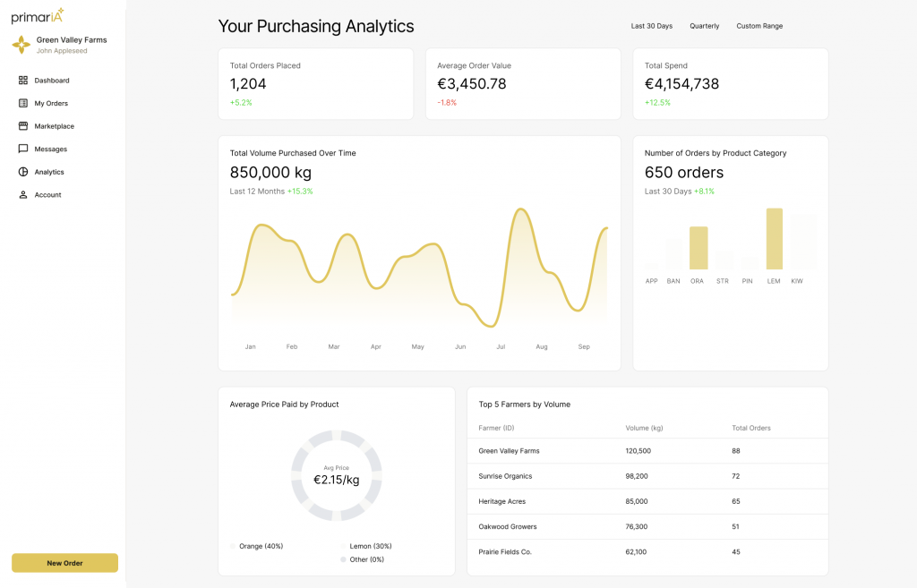Click the Messages chat bubble icon
Screen dimensions: 917x588
[x=23, y=149]
